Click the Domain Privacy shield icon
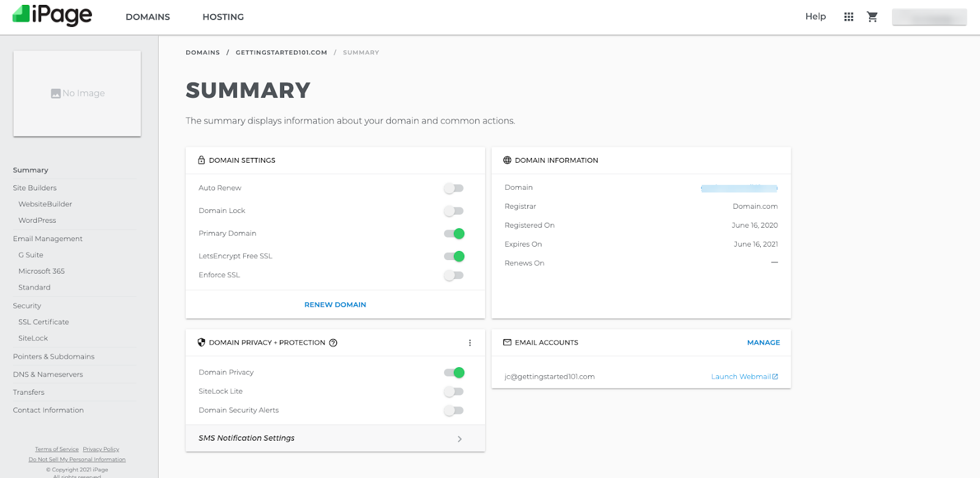 pos(202,343)
